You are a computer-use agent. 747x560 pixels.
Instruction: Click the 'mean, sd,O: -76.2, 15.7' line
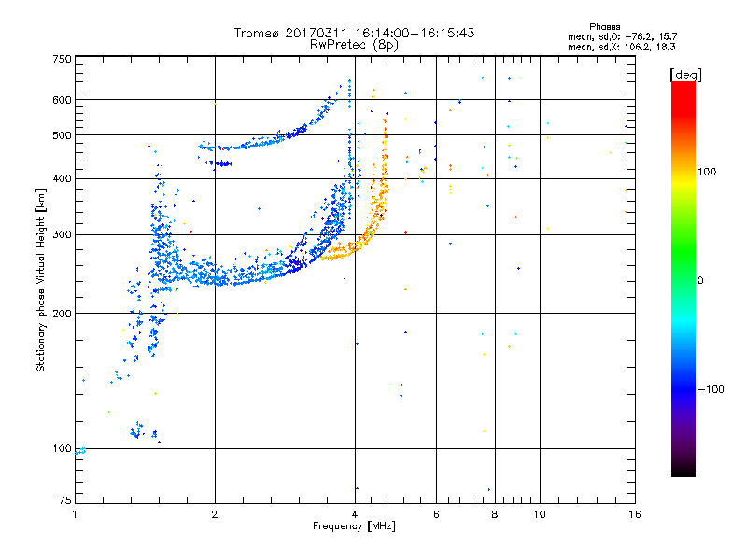pyautogui.click(x=622, y=36)
